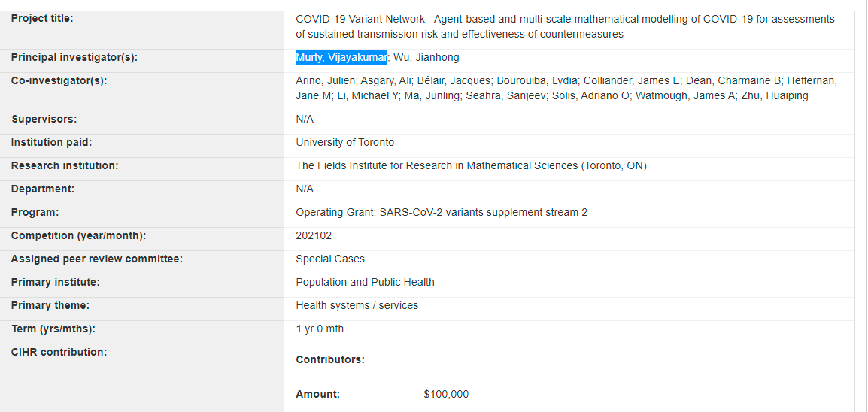The height and width of the screenshot is (412, 868).
Task: Click the project title text
Action: (564, 26)
